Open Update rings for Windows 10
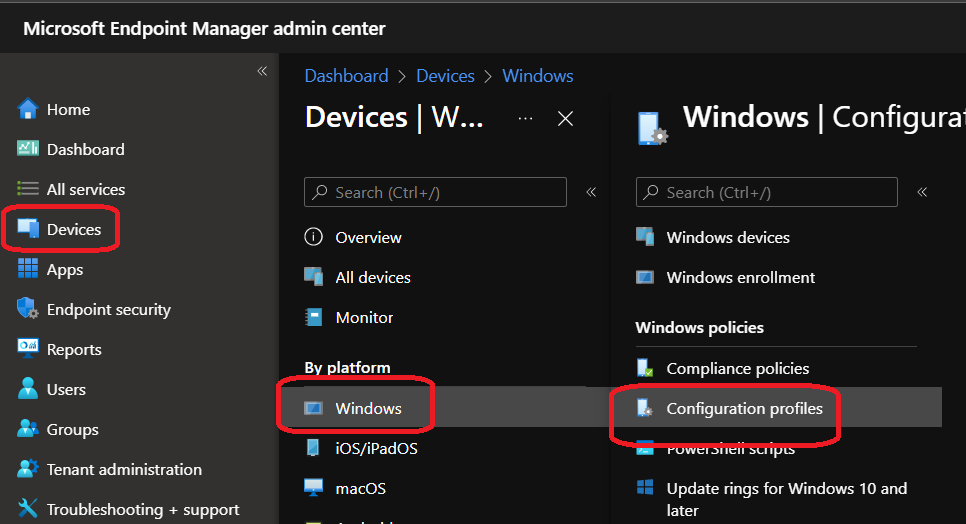The width and height of the screenshot is (966, 524). [786, 489]
